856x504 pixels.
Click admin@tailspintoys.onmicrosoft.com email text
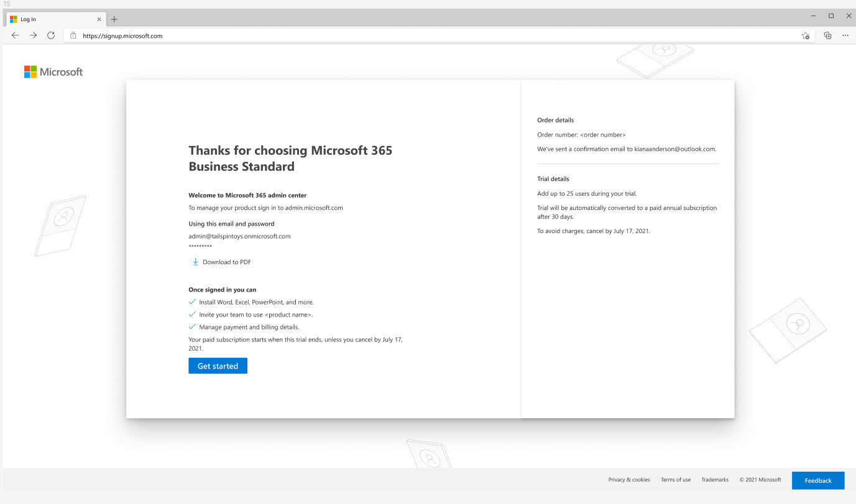point(239,236)
